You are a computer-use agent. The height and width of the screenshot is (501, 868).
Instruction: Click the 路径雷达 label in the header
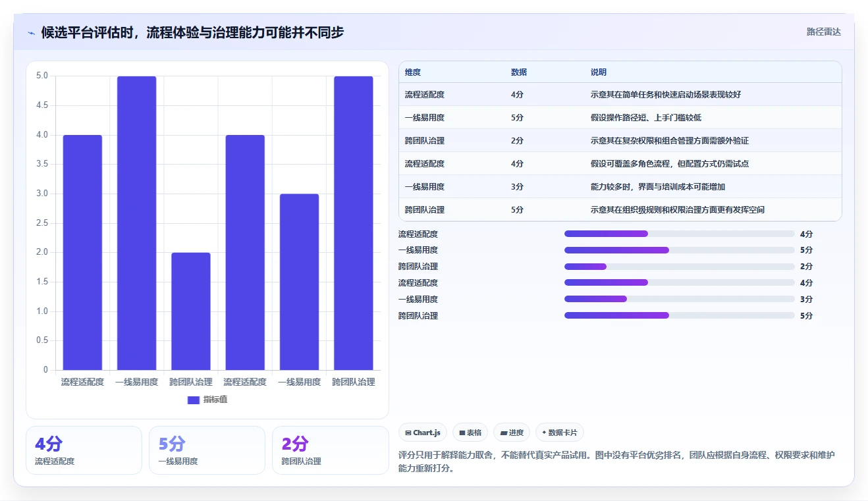[x=823, y=32]
